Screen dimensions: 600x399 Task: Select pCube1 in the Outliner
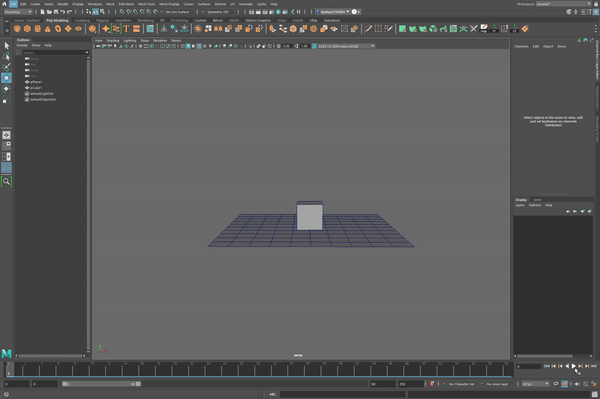point(36,88)
